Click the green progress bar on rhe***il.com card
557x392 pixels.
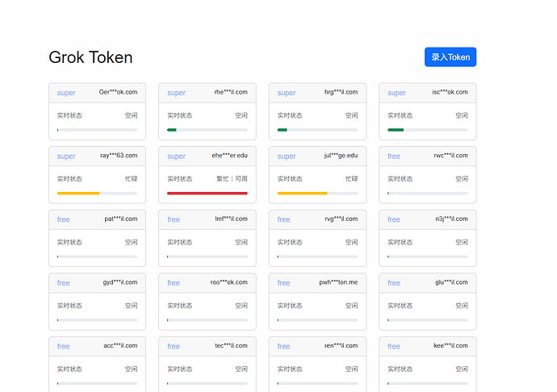coord(172,130)
